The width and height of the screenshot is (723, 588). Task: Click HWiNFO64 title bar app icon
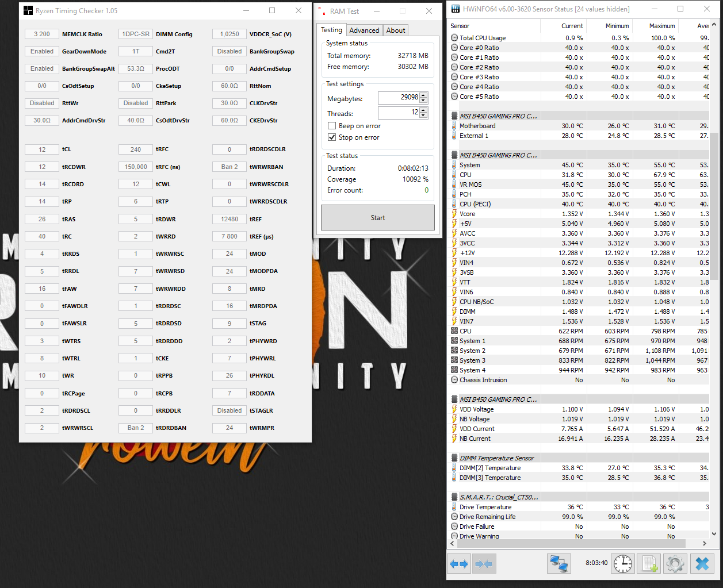click(456, 9)
